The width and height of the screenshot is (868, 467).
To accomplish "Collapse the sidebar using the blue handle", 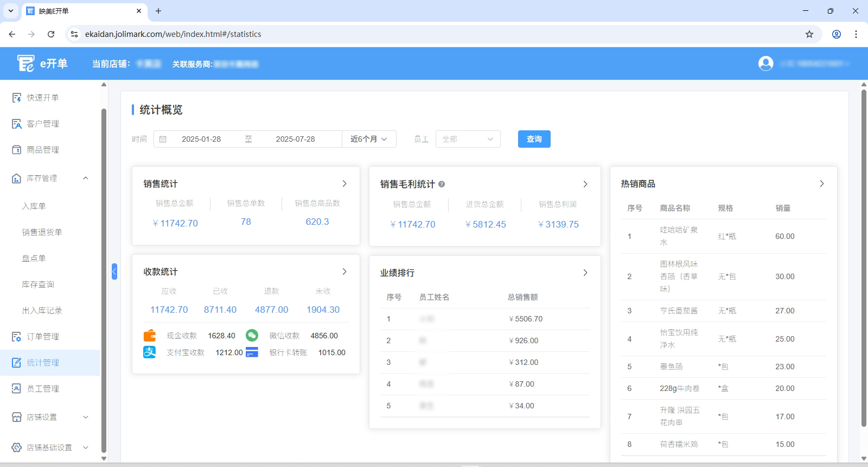I will coord(114,272).
